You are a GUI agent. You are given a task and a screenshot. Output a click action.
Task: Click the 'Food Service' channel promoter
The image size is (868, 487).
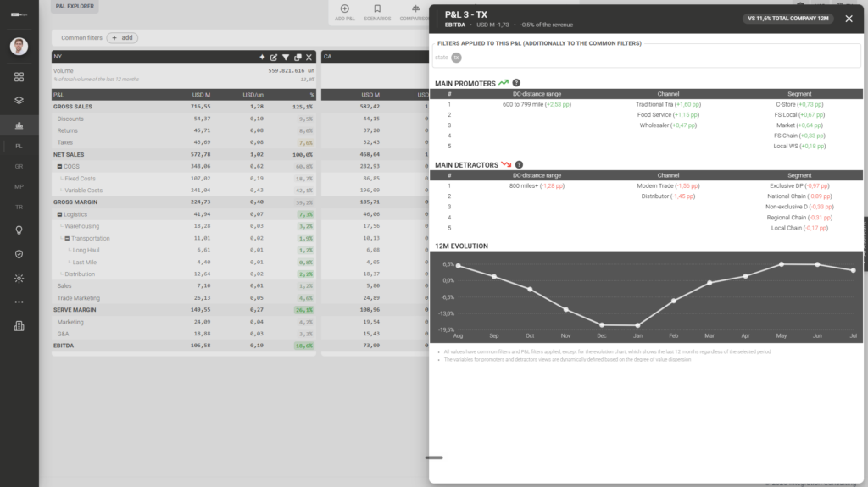pyautogui.click(x=668, y=115)
